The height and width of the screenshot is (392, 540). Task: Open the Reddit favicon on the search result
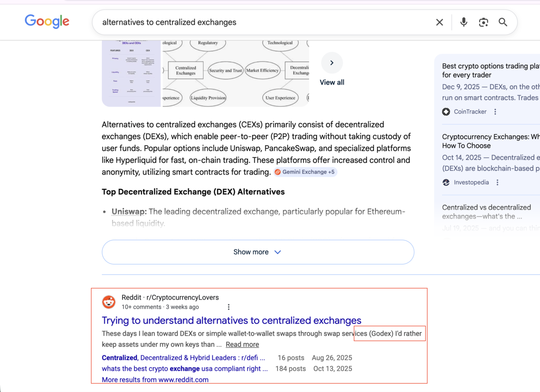pos(109,302)
